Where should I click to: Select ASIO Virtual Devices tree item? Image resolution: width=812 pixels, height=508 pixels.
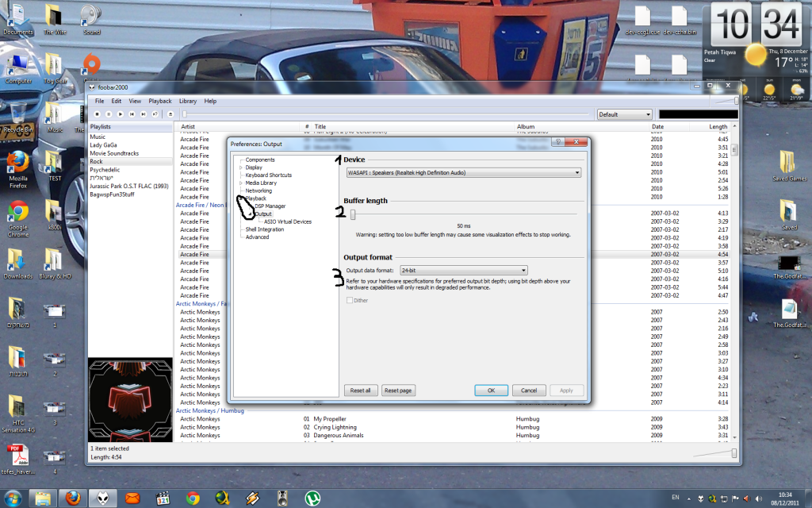click(288, 222)
